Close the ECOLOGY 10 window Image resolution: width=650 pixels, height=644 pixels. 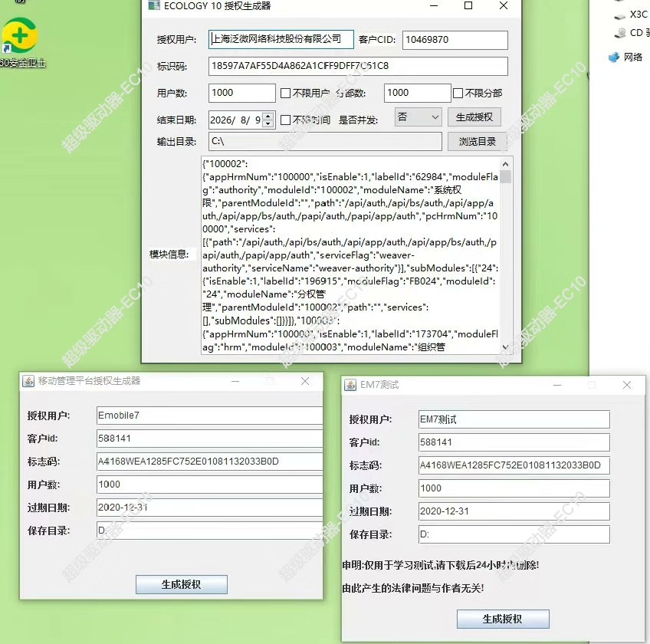(504, 5)
